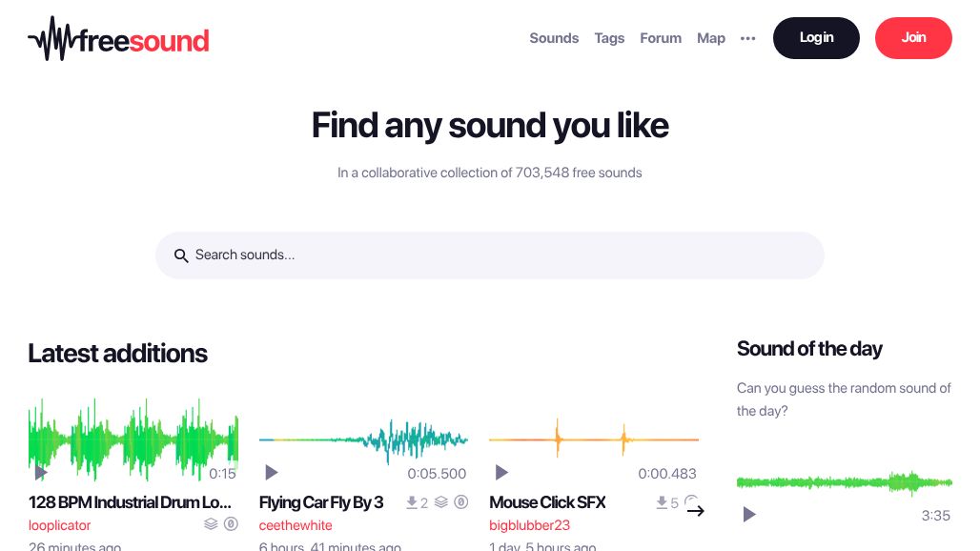Seek within the Mouse Click SFX waveform
The width and height of the screenshot is (980, 551).
tap(594, 439)
